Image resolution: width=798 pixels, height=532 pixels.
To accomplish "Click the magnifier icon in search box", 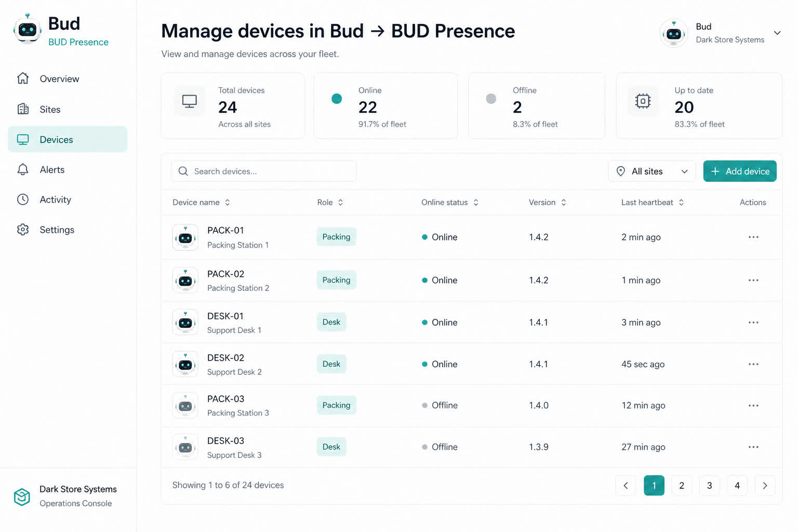I will tap(183, 171).
